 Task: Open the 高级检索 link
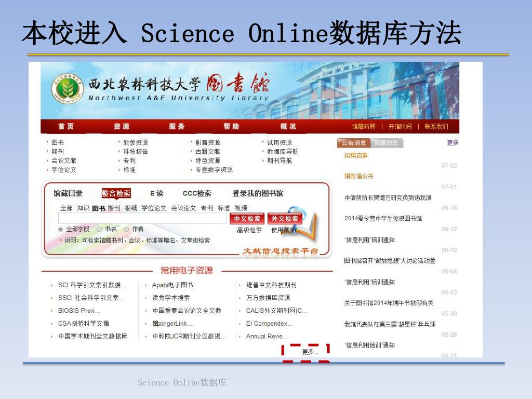(x=249, y=230)
